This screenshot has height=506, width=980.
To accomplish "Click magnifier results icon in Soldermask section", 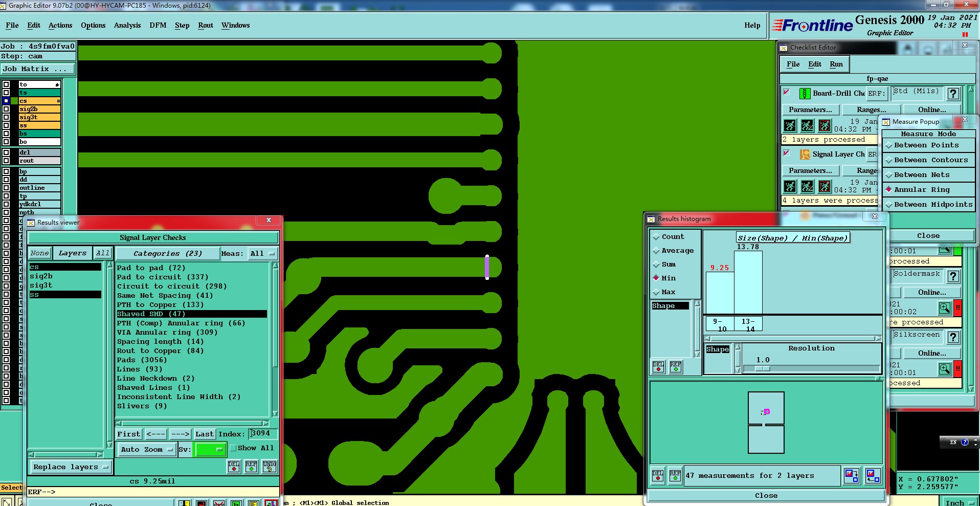I will click(x=944, y=308).
